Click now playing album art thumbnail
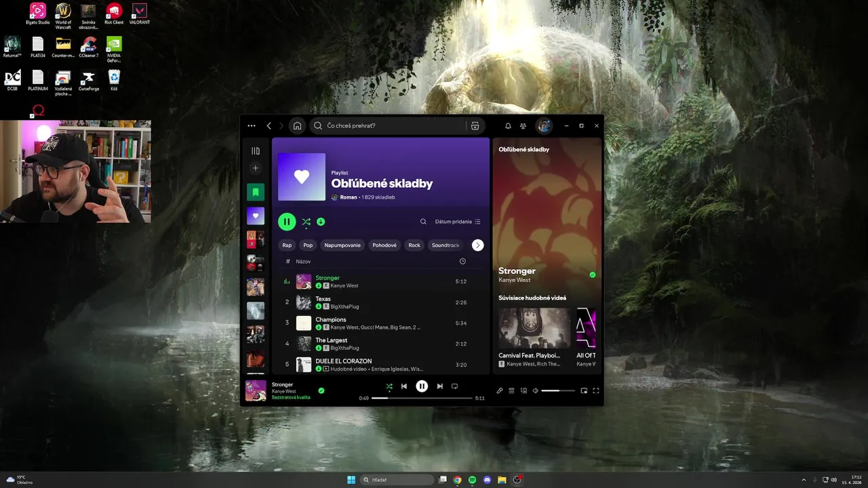This screenshot has height=488, width=868. [256, 390]
